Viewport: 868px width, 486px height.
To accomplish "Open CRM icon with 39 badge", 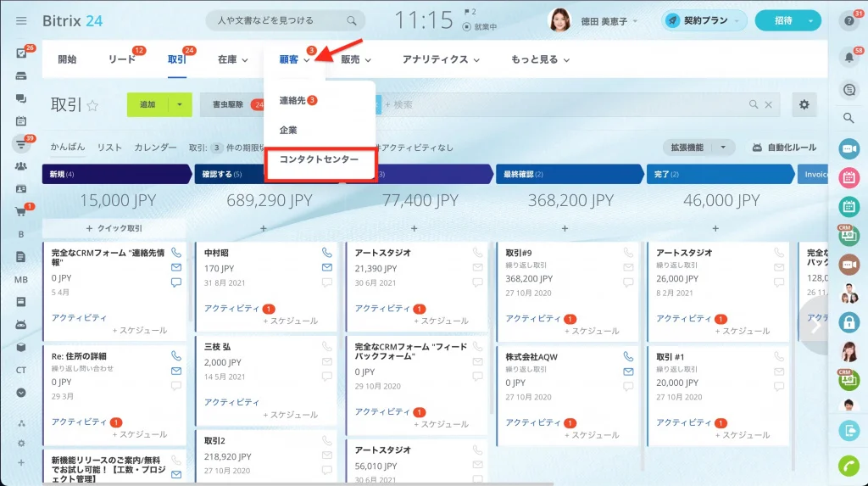I will pyautogui.click(x=21, y=144).
